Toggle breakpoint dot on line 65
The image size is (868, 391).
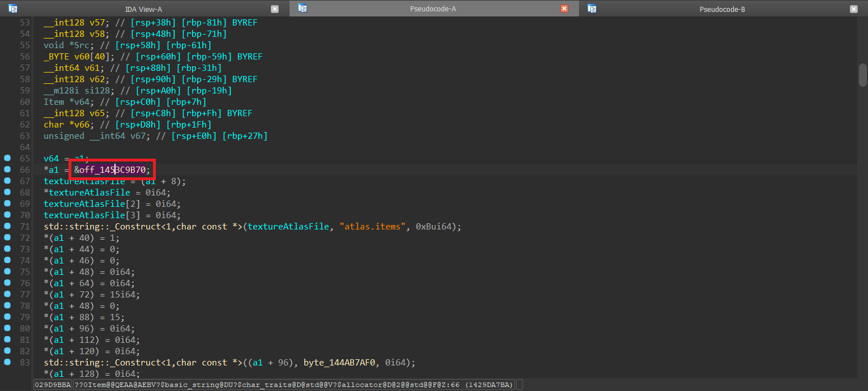(x=7, y=158)
